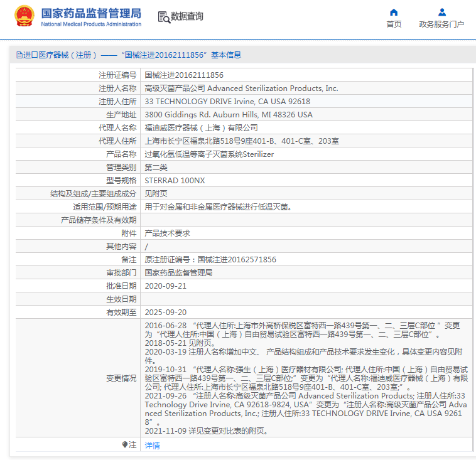
Task: Go to 首页 via the house icon
Action: (x=394, y=12)
